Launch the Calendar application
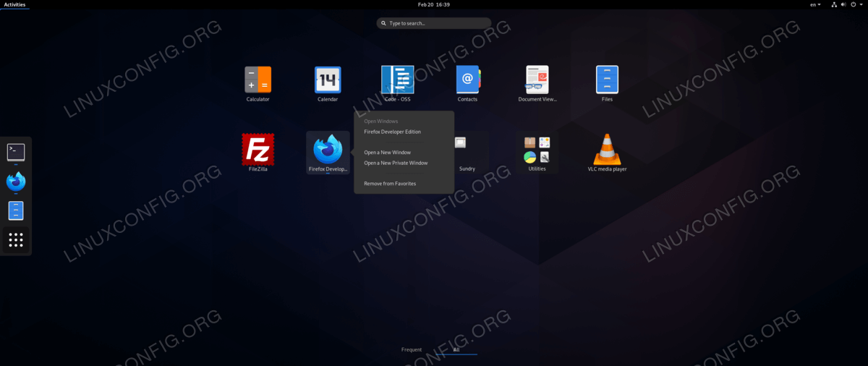This screenshot has height=366, width=868. point(328,83)
